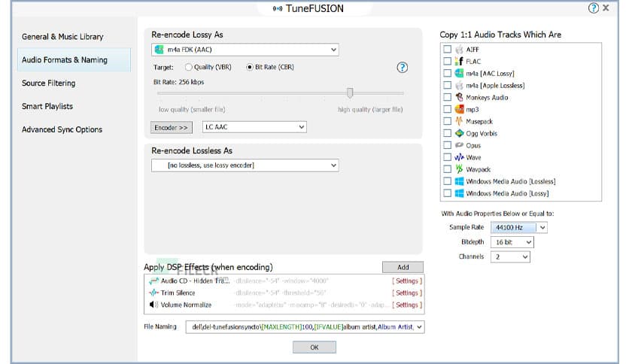Click the Volume Normalize speaker icon
Image resolution: width=629 pixels, height=364 pixels.
153,305
